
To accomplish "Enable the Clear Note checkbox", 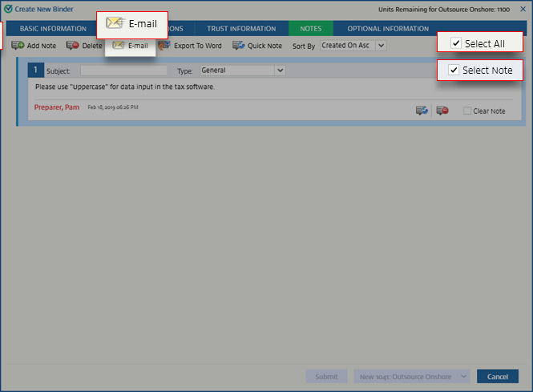I will point(467,111).
